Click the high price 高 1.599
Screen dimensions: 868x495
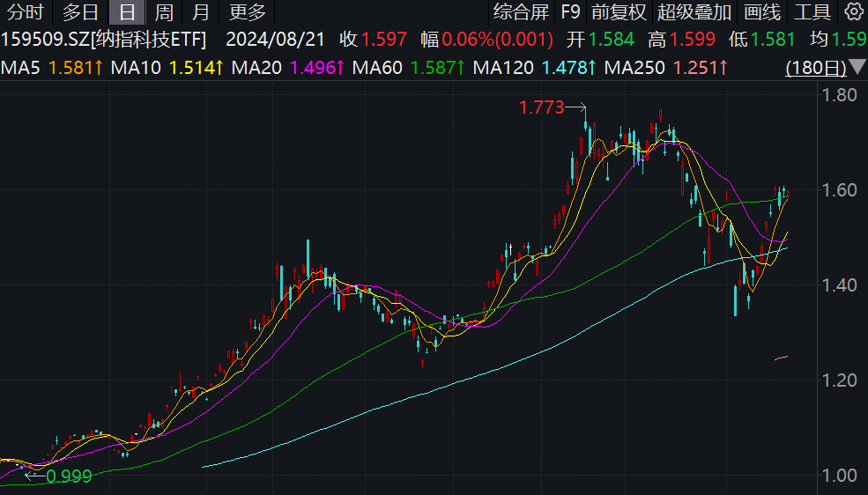point(681,40)
